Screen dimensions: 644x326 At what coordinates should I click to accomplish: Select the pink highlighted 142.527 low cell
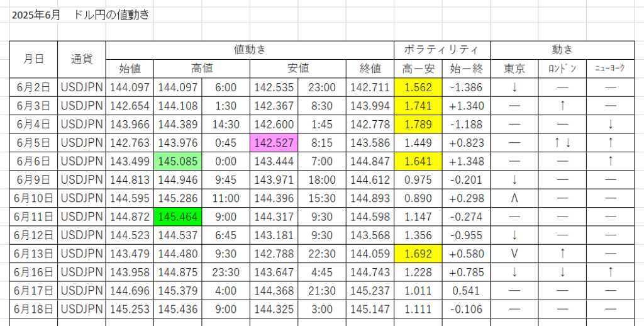274,143
